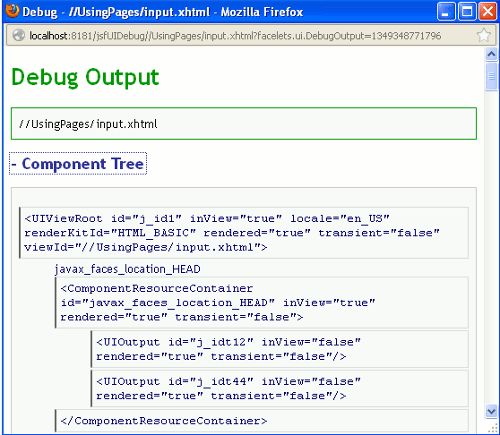Click the scrollbar up arrow

tap(491, 54)
